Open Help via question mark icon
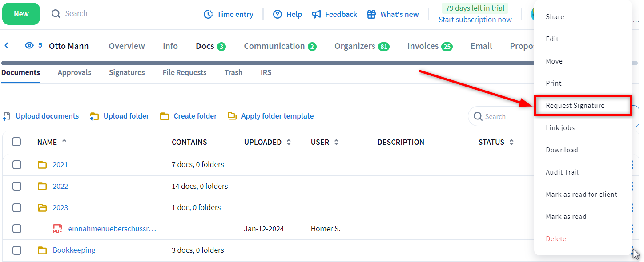The width and height of the screenshot is (644, 262). (278, 14)
